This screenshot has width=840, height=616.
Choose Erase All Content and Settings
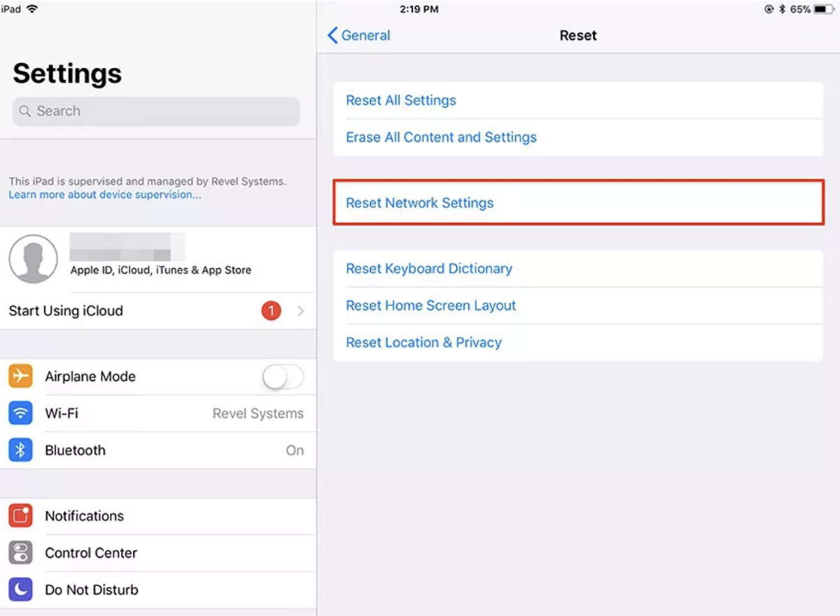pyautogui.click(x=578, y=137)
